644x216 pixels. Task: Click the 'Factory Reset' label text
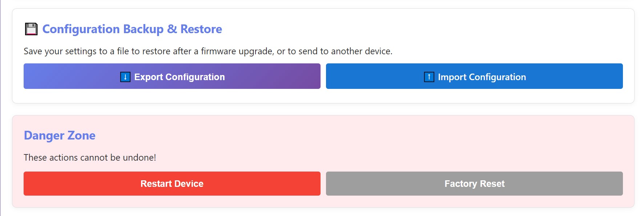[x=474, y=184]
